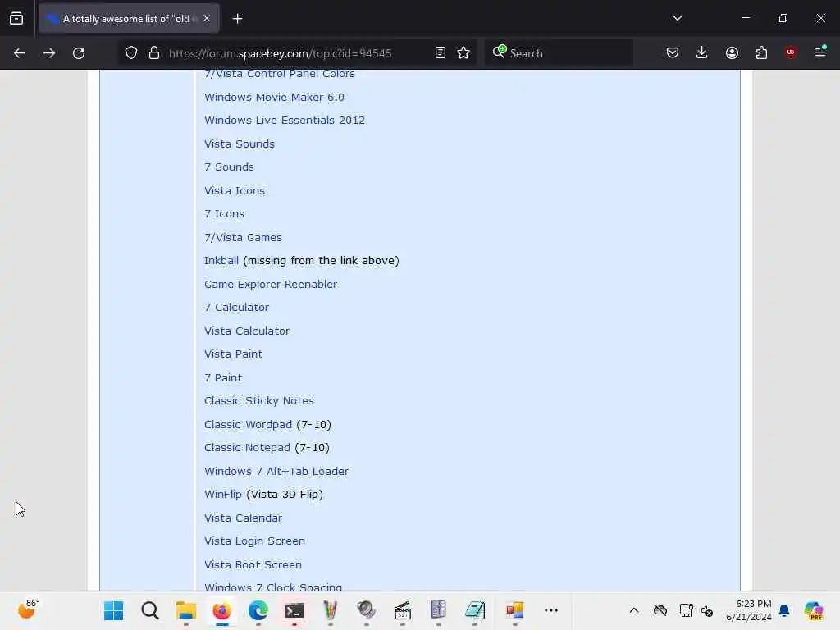840x630 pixels.
Task: Go back to the previous page
Action: [x=20, y=53]
